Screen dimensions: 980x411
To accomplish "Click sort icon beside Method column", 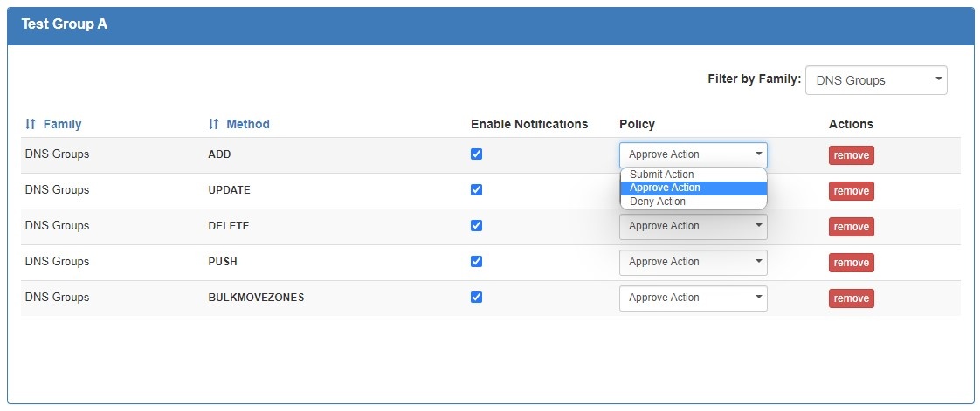I will coord(213,125).
